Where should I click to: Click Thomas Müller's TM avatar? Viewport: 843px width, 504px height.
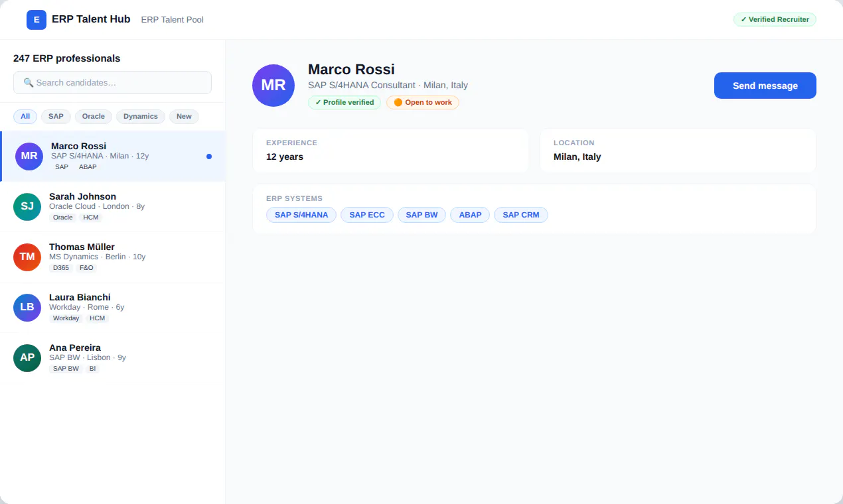point(27,257)
